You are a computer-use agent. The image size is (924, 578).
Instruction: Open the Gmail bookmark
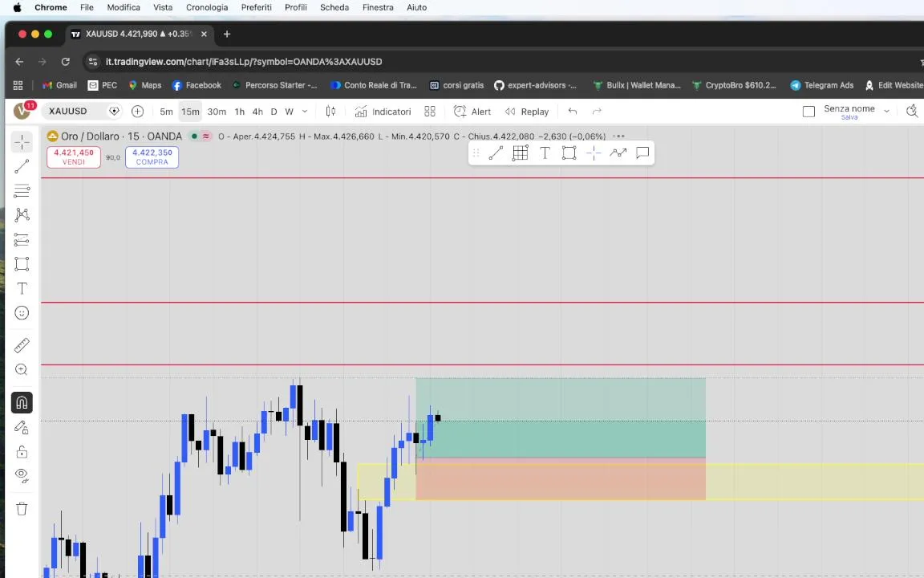point(59,86)
